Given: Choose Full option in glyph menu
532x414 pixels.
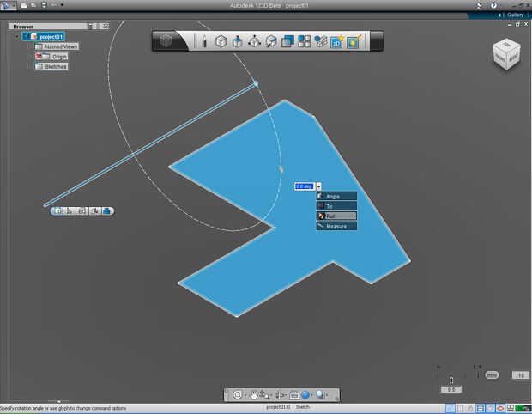Looking at the screenshot, I should click(x=336, y=216).
